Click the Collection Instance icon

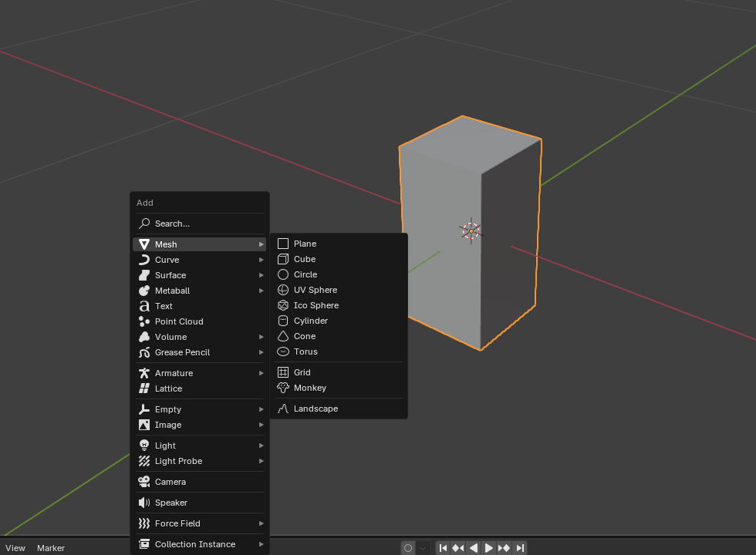point(144,544)
